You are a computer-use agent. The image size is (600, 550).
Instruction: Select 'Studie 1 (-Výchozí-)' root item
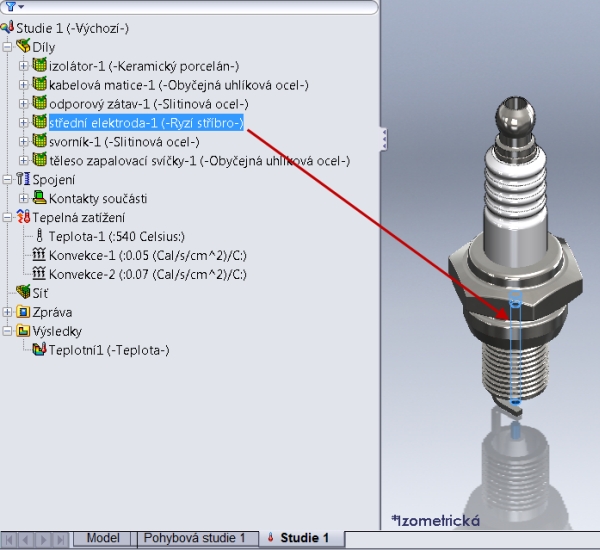[x=72, y=28]
